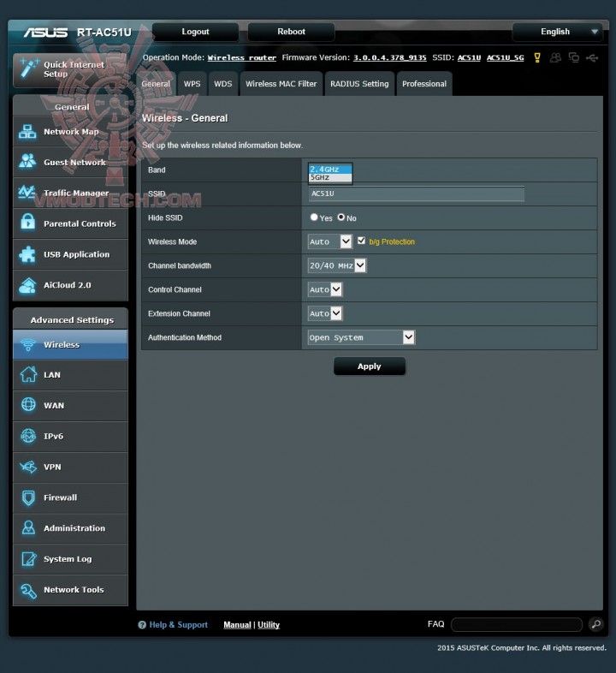The width and height of the screenshot is (616, 673).
Task: Click the AC51U_5G SSID link
Action: [x=506, y=57]
